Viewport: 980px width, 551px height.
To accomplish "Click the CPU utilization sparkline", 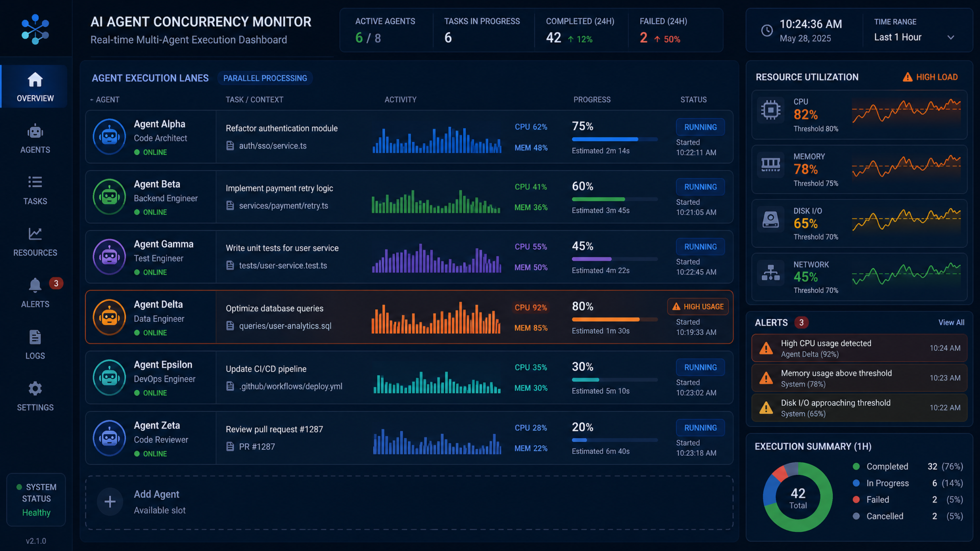I will click(x=906, y=111).
